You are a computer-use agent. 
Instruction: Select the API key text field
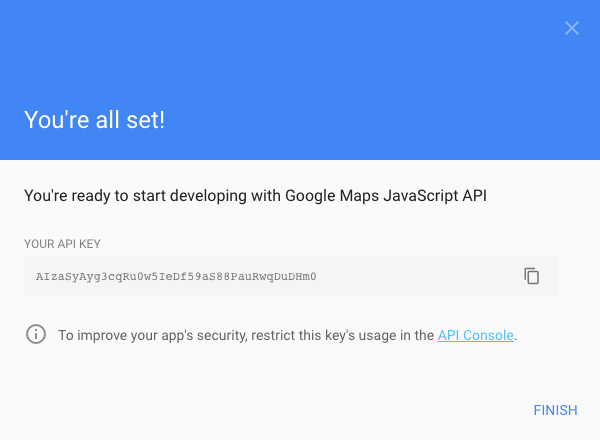291,276
